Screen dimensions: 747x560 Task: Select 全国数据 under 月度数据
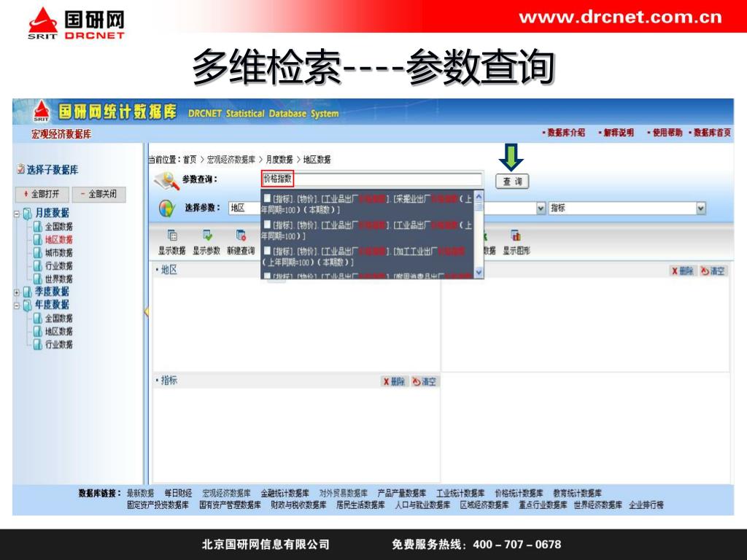58,227
